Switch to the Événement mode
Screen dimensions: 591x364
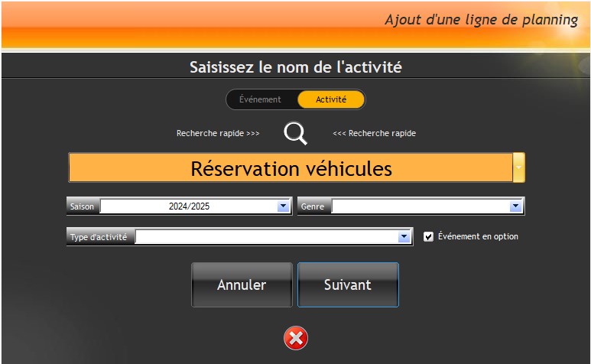[260, 99]
